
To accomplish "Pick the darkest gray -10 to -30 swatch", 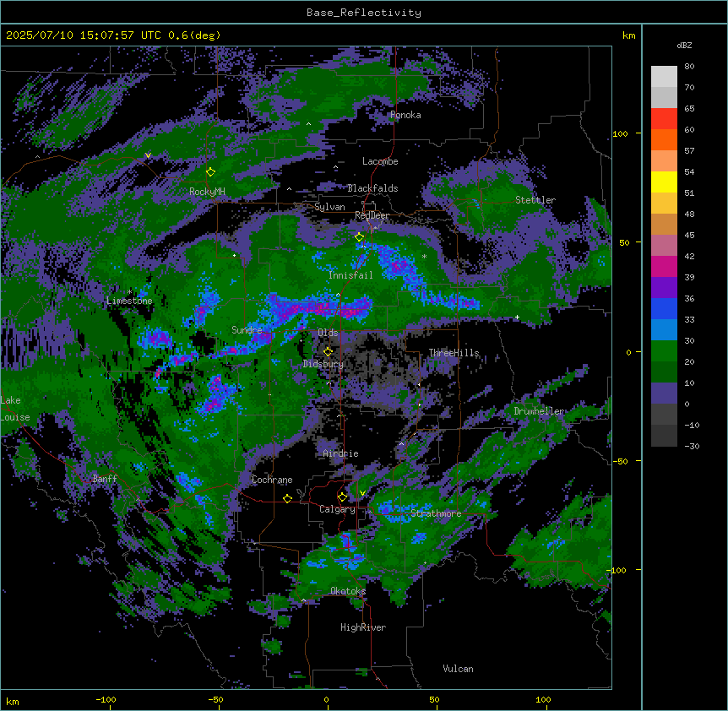I will [664, 436].
